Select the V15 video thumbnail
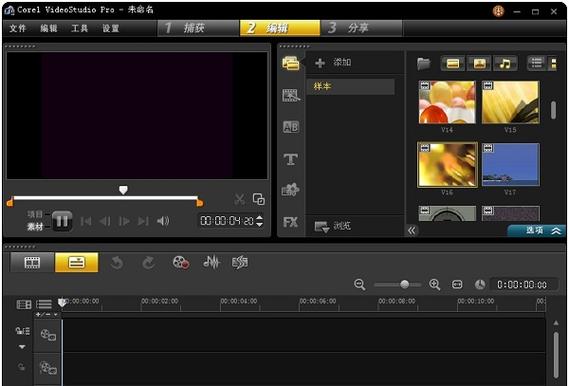Image resolution: width=569 pixels, height=386 pixels. click(x=510, y=102)
